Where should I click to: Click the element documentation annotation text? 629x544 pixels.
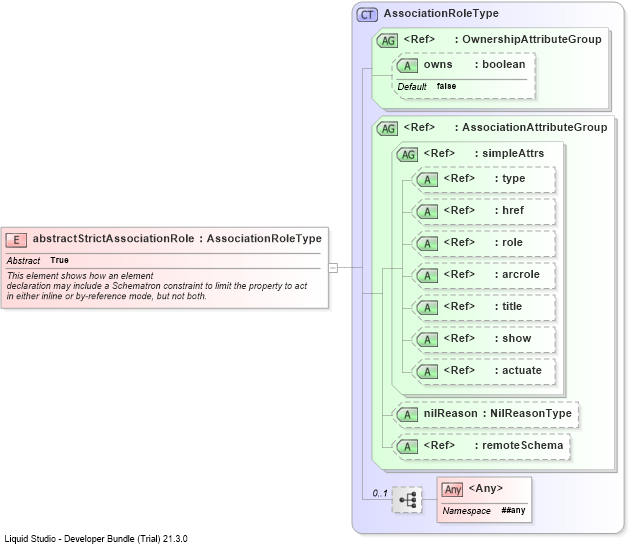coord(157,286)
